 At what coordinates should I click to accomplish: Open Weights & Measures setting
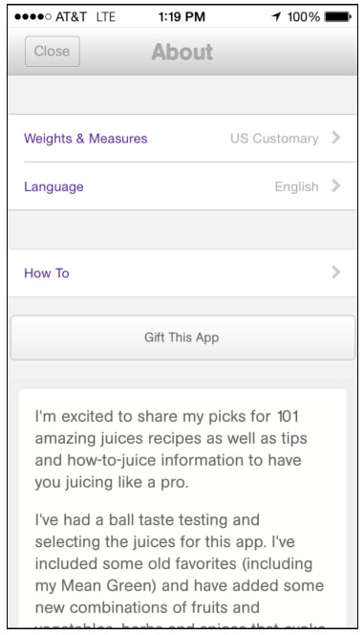coord(182,138)
